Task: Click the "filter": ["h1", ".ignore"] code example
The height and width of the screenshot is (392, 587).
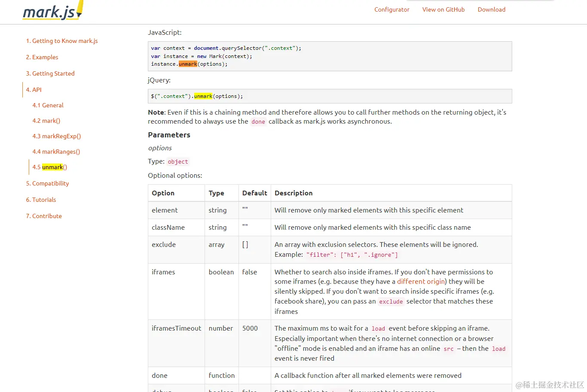Action: click(352, 255)
